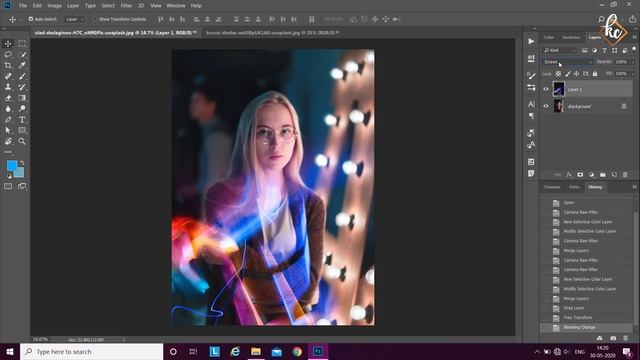This screenshot has height=360, width=640.
Task: Select the Brush tool
Action: (22, 76)
